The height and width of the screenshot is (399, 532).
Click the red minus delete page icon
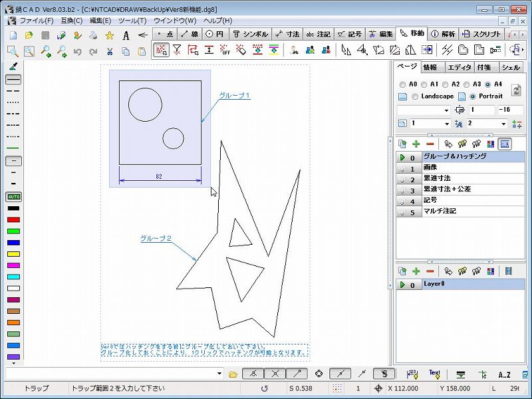click(430, 144)
